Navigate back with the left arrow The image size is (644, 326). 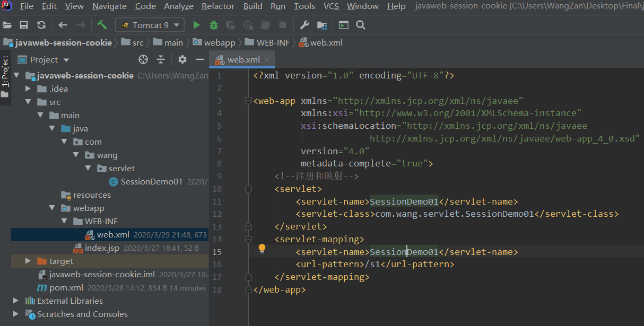(63, 25)
